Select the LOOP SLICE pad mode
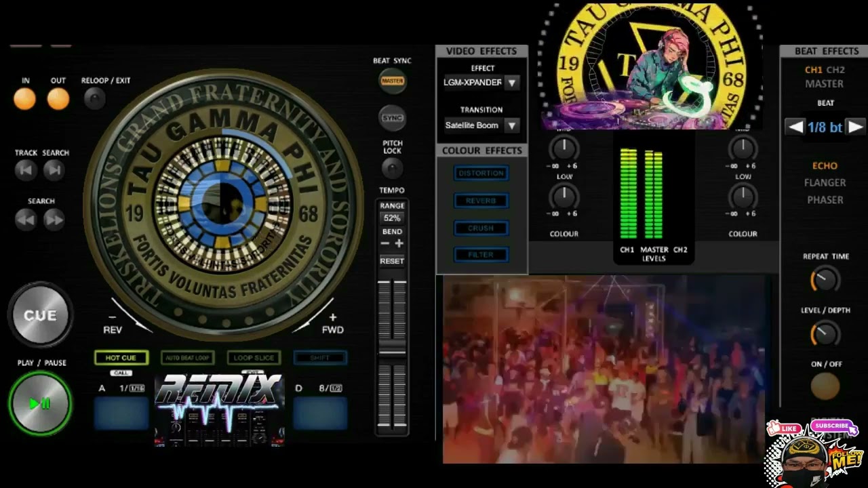Image resolution: width=868 pixels, height=488 pixels. 254,358
